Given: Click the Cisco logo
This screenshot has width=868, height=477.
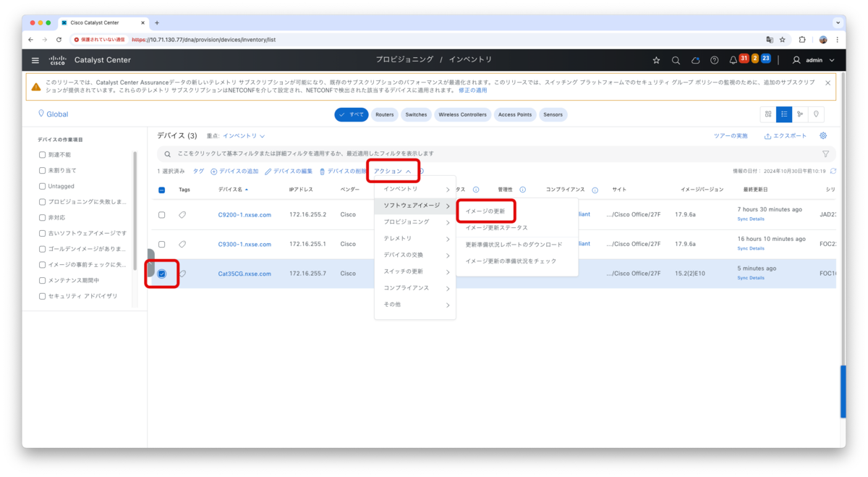Looking at the screenshot, I should click(57, 60).
